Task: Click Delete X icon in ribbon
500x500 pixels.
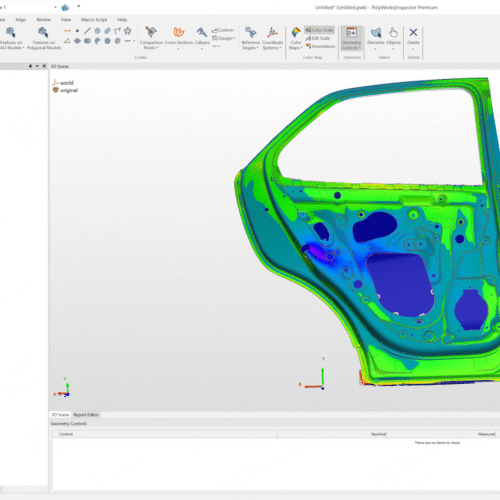Action: pos(413,32)
